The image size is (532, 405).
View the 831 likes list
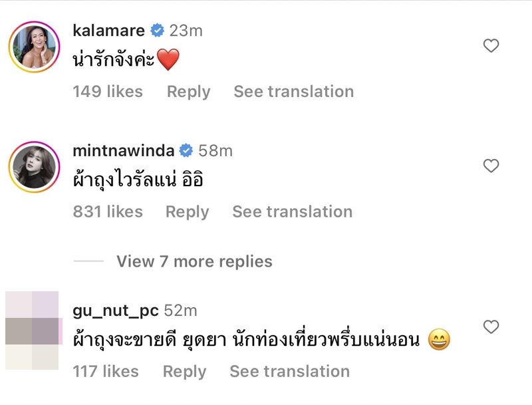pyautogui.click(x=108, y=211)
